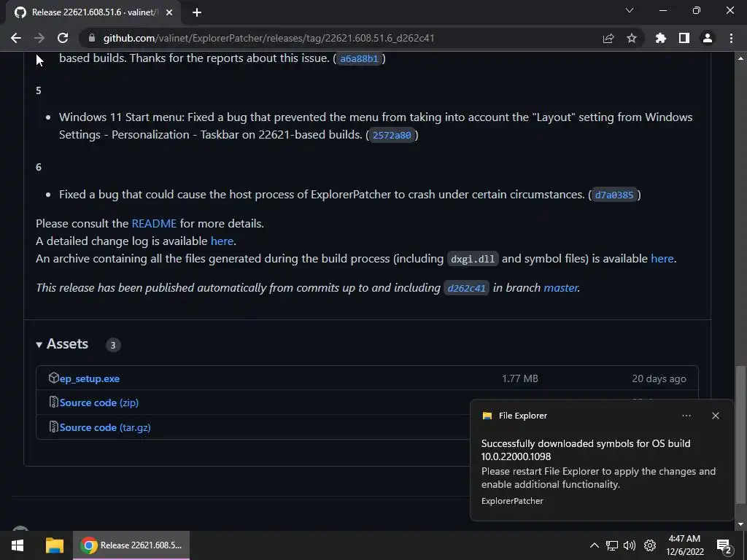The image size is (747, 560).
Task: Open the Action Center notifications icon
Action: [724, 546]
